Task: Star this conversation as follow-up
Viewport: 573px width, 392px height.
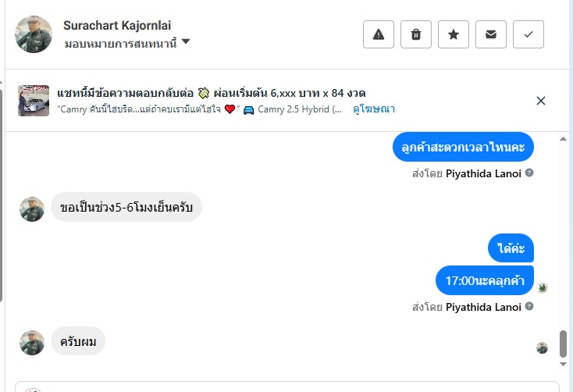Action: click(454, 34)
